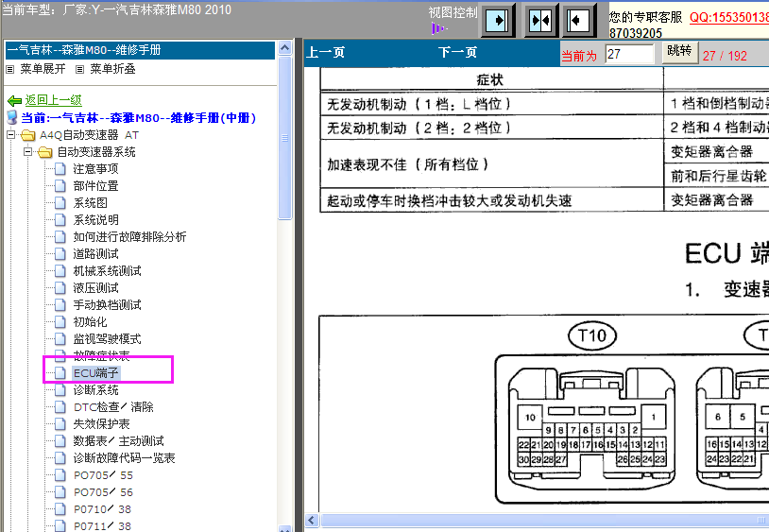Open 机械系统测试 tree item
Screen dimensions: 769x532
click(108, 271)
